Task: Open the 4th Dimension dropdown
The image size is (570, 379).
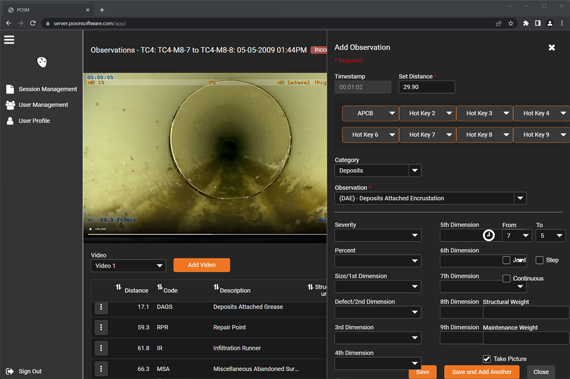Action: [378, 363]
